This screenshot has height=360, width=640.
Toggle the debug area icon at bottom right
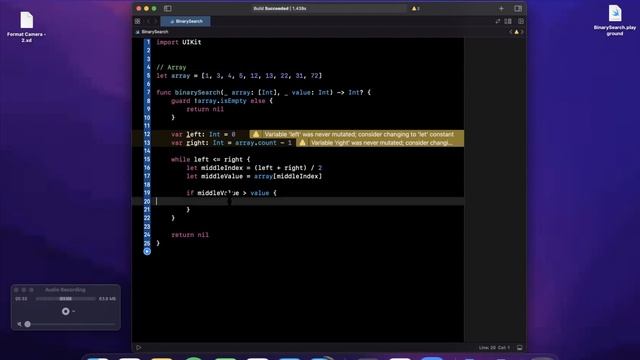[520, 348]
